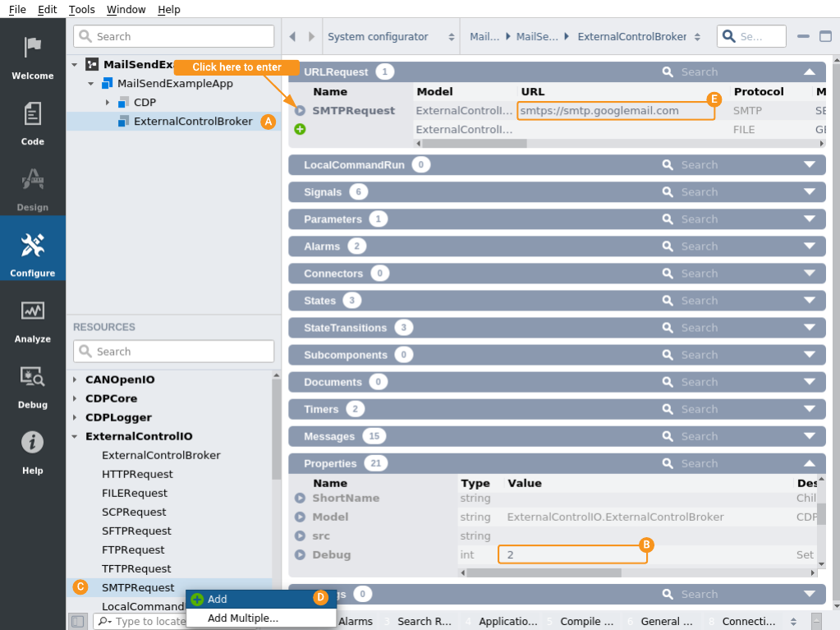This screenshot has width=840, height=630.
Task: Expand the Signals section
Action: pos(810,192)
